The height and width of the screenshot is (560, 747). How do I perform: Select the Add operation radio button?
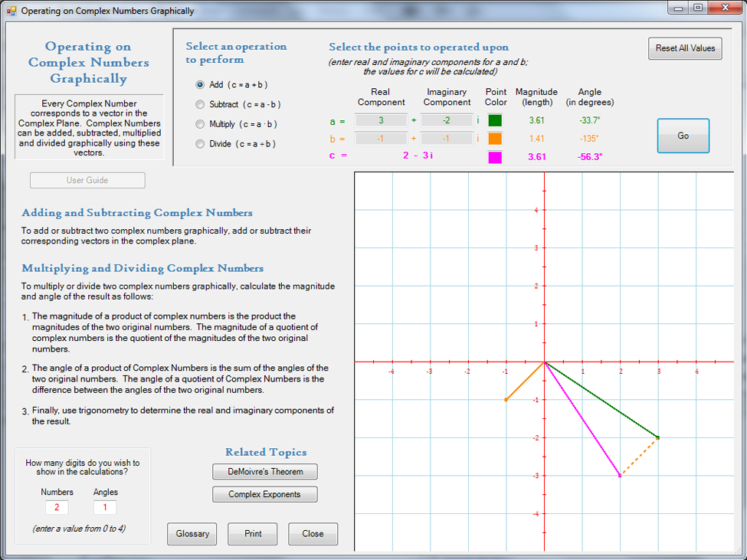tap(201, 85)
